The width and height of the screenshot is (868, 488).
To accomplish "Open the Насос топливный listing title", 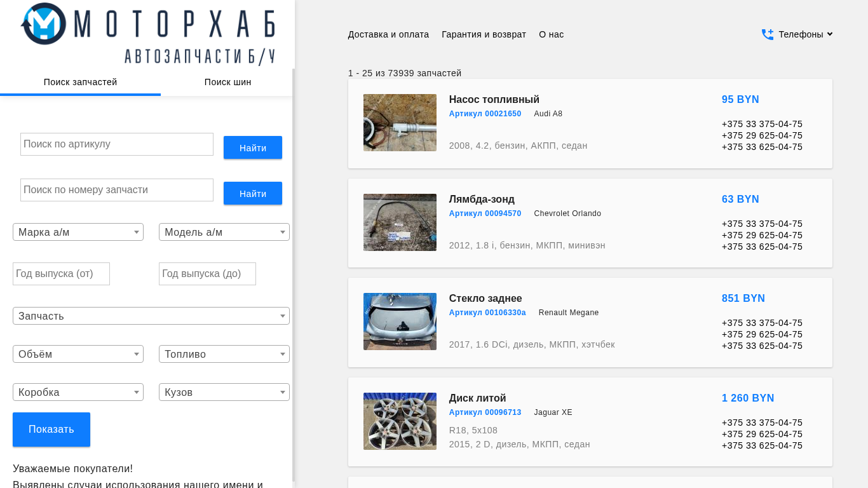I will (x=494, y=99).
